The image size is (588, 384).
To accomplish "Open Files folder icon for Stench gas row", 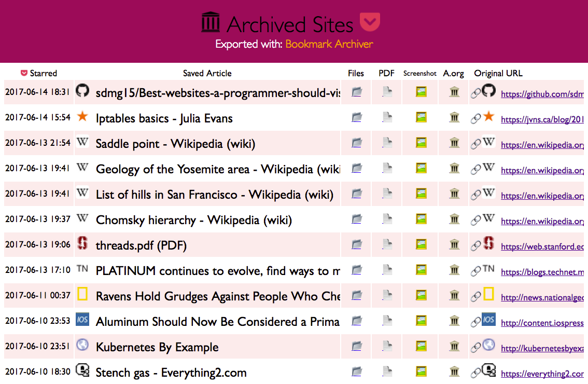I will pyautogui.click(x=356, y=372).
